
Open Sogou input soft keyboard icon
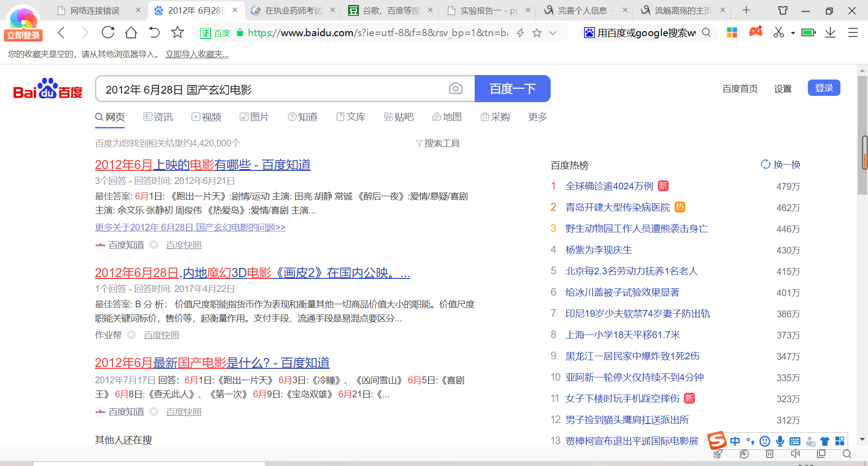pyautogui.click(x=795, y=441)
